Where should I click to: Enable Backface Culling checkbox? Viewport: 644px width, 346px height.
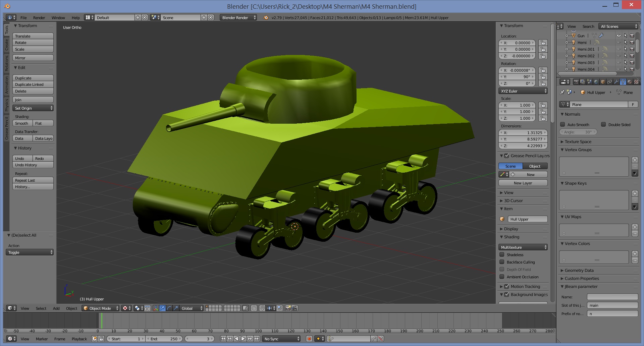(x=502, y=262)
